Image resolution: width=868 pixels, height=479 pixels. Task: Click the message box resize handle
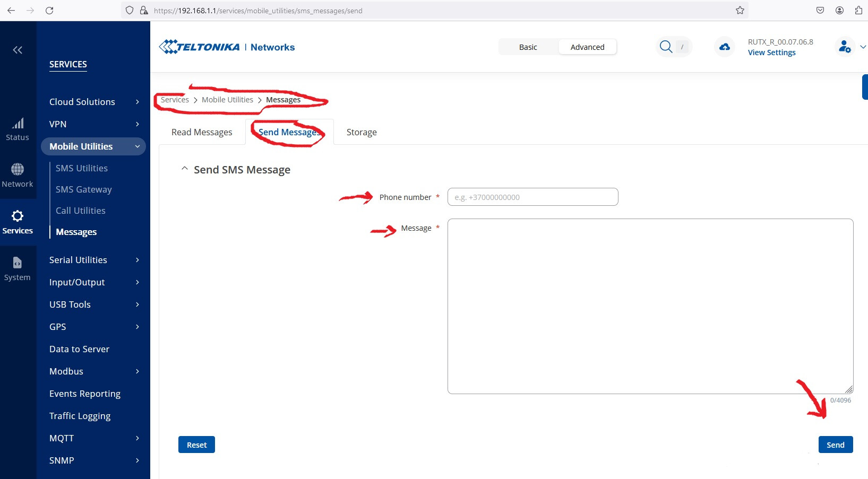tap(849, 389)
